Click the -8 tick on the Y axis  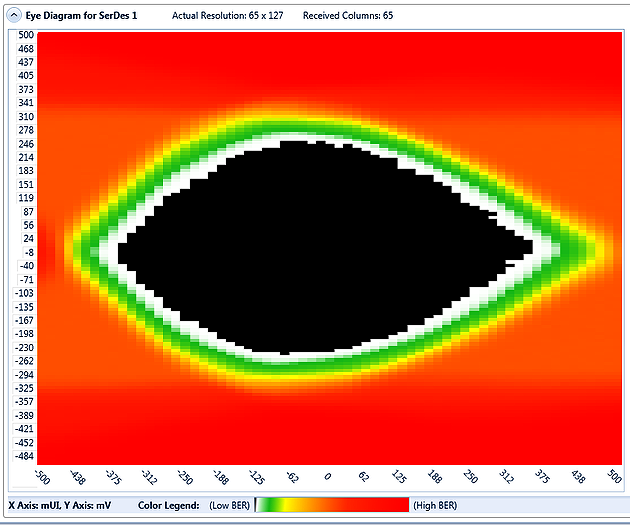pos(27,253)
